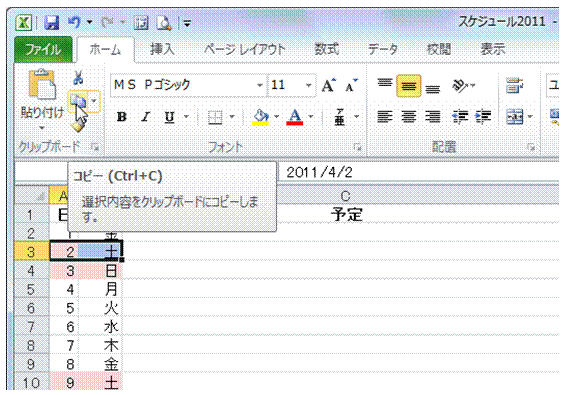Click the phonetic guide (furigana) icon
This screenshot has height=395, width=567.
[339, 117]
